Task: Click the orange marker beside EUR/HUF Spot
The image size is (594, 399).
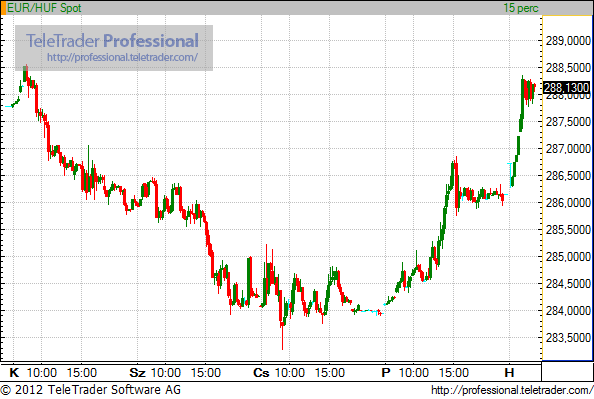Action: coord(3,8)
